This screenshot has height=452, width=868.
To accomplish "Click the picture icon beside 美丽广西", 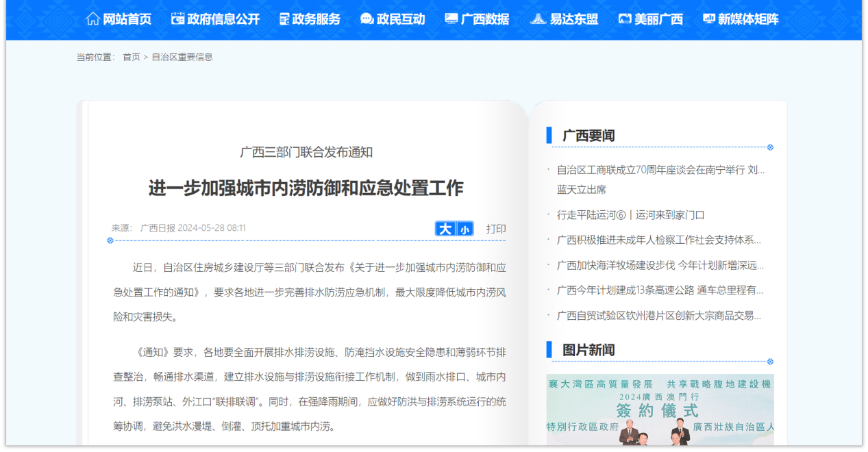I will (624, 19).
